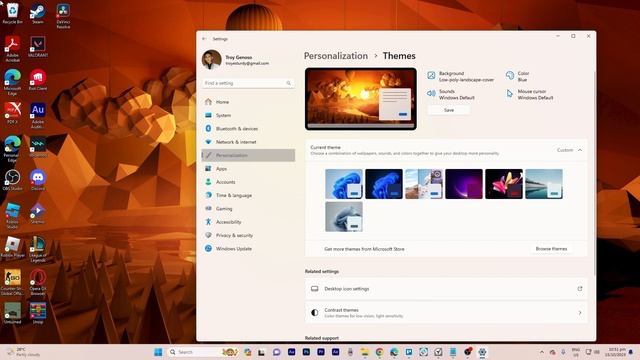Open Google Chrome from the taskbar
640x360 pixels.
[x=379, y=352]
